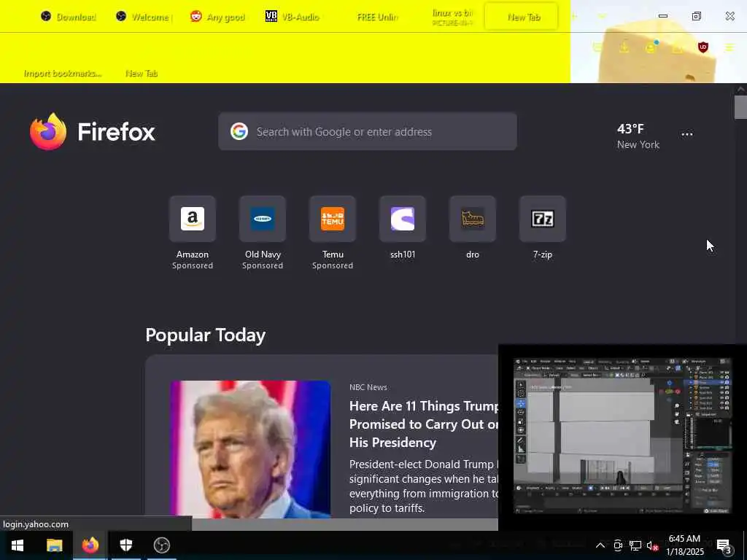
Task: Open the New Tab bookmark in bookmarks toolbar
Action: pyautogui.click(x=141, y=74)
